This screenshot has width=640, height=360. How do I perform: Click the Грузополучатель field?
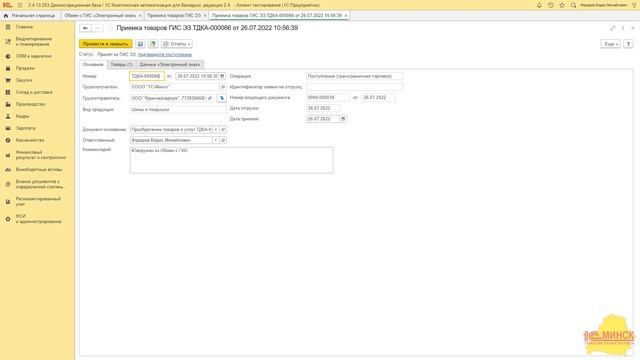pyautogui.click(x=174, y=87)
